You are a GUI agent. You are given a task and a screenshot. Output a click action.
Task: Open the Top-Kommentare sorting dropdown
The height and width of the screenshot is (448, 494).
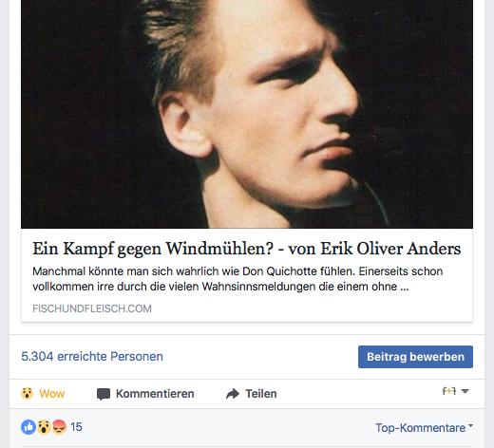(424, 428)
